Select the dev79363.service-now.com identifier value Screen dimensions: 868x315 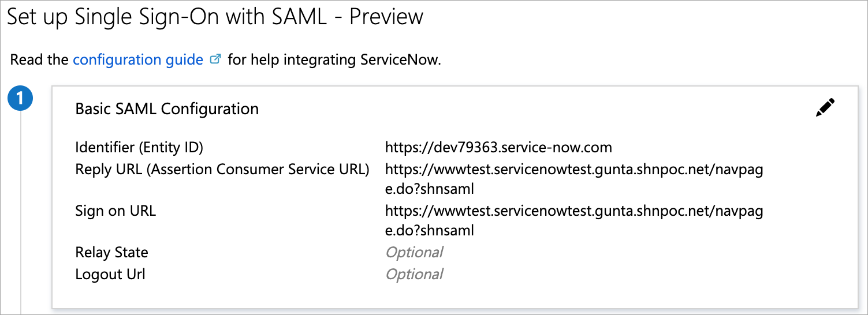[498, 147]
